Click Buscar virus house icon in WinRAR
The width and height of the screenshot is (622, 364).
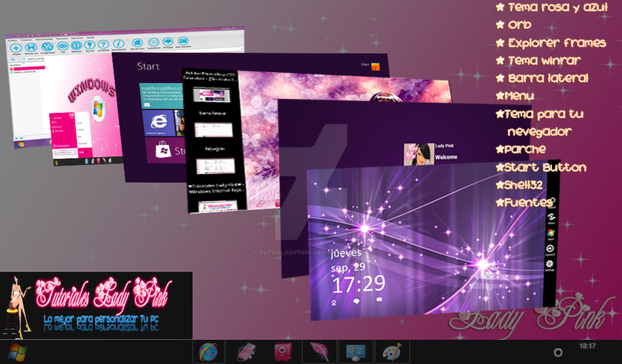pos(138,43)
